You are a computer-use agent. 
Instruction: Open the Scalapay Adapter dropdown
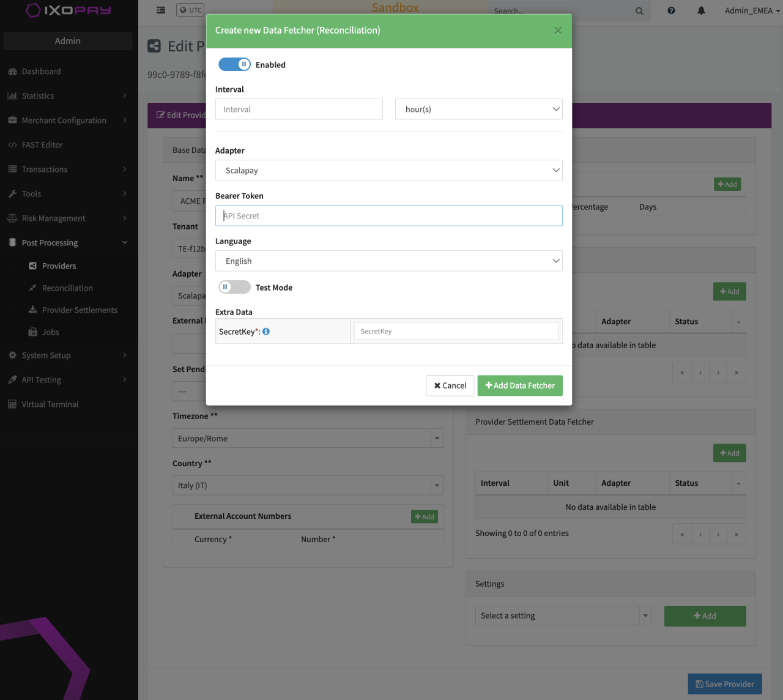point(388,171)
